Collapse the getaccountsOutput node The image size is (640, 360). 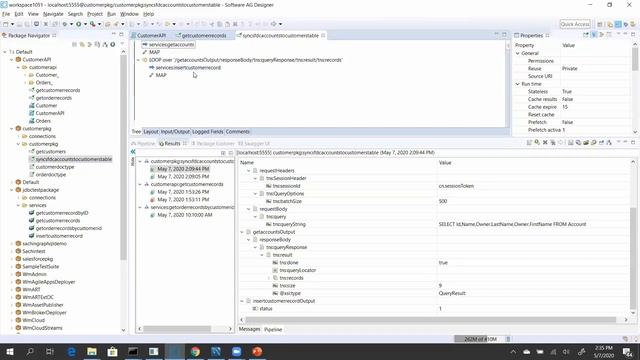click(242, 232)
